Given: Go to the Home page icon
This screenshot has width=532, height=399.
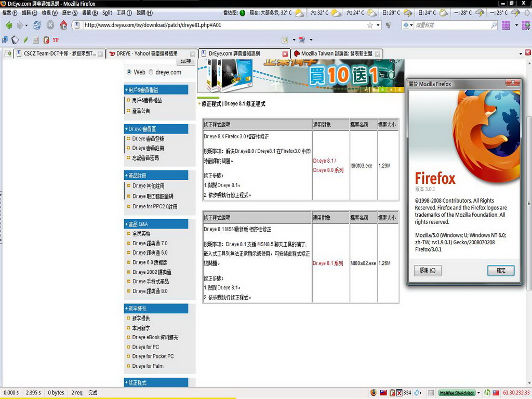Looking at the screenshot, I should (x=64, y=25).
